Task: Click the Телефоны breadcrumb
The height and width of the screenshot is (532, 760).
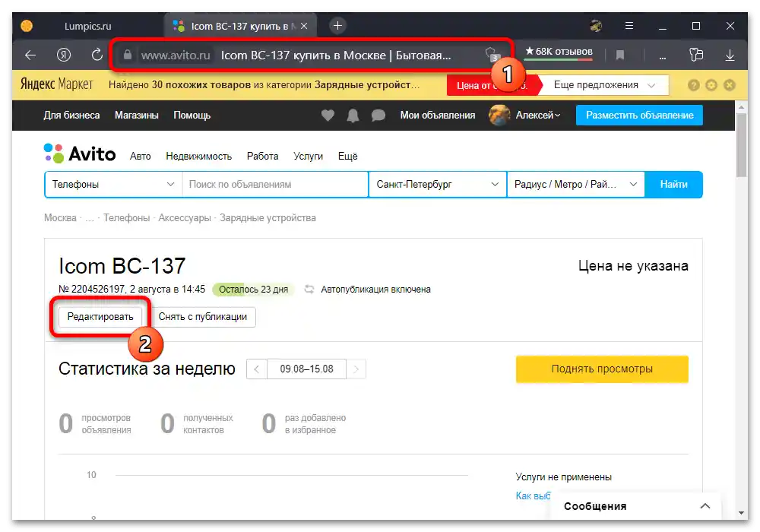Action: point(126,218)
